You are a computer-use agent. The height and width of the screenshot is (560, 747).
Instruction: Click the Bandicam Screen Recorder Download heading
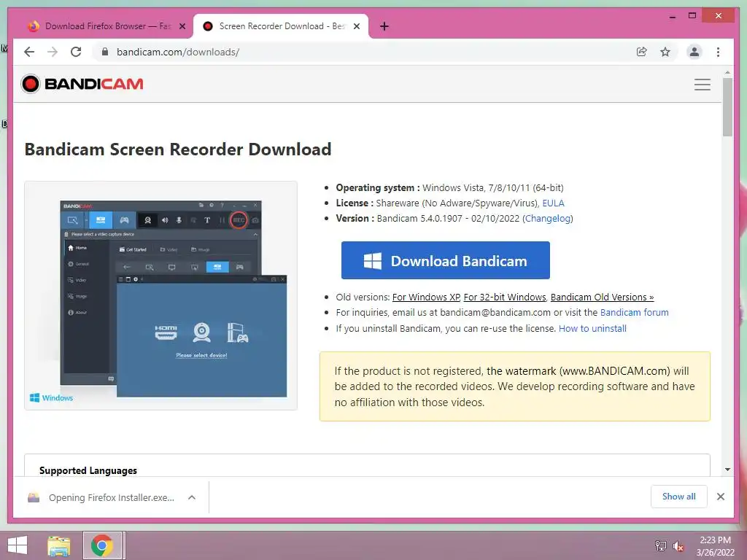pyautogui.click(x=178, y=149)
